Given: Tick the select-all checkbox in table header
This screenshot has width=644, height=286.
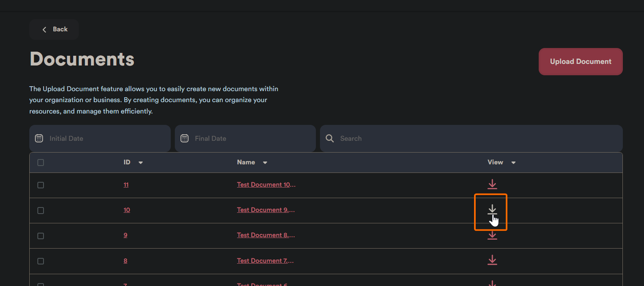Looking at the screenshot, I should 41,162.
